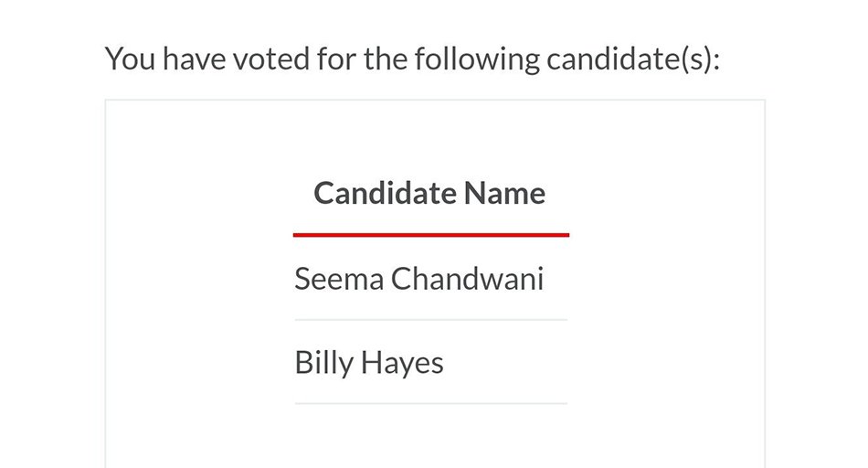This screenshot has width=868, height=468.
Task: Select the Seema Chandwani row
Action: [430, 279]
